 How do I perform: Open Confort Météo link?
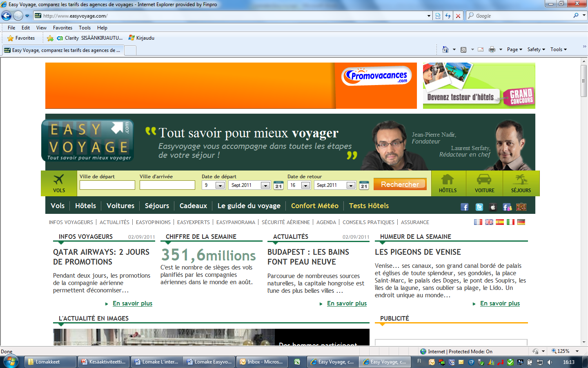click(x=315, y=206)
